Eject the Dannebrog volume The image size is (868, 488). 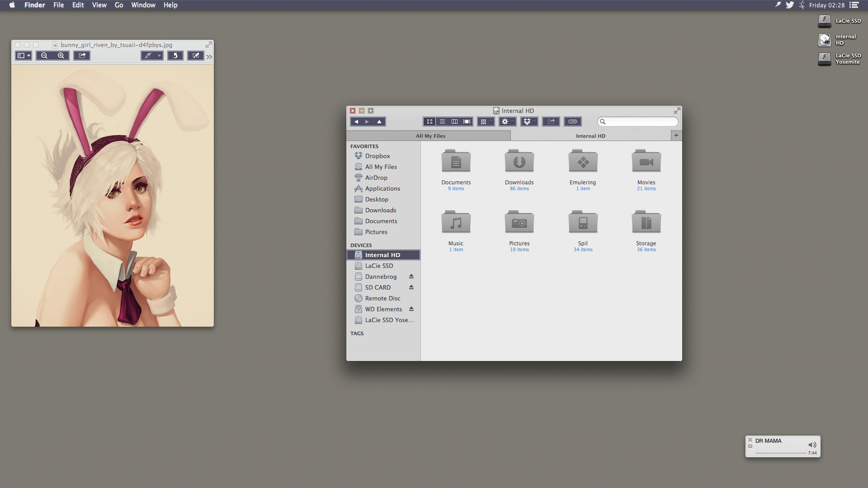coord(411,277)
